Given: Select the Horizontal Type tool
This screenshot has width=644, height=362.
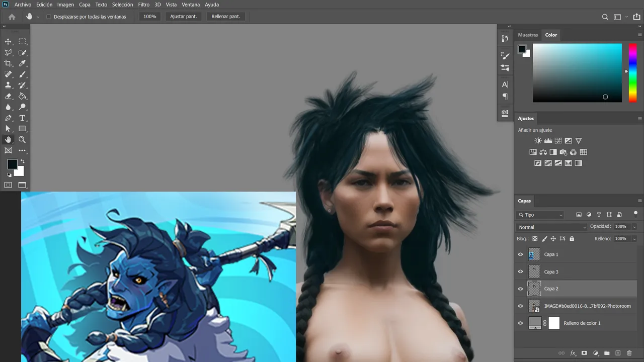Looking at the screenshot, I should pos(22,118).
